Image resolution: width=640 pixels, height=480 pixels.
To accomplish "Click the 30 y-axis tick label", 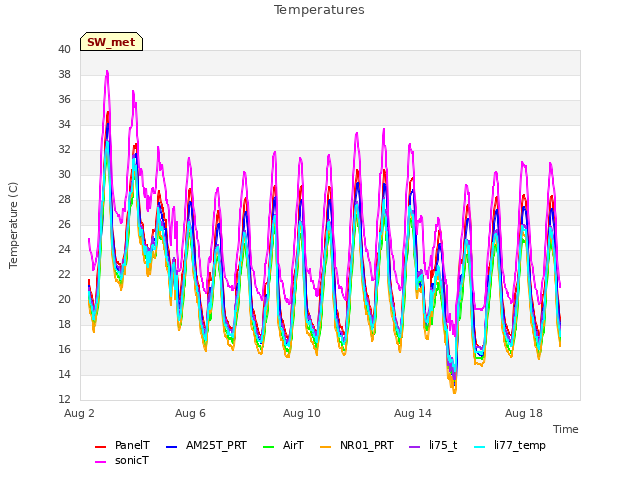I will pyautogui.click(x=64, y=174).
